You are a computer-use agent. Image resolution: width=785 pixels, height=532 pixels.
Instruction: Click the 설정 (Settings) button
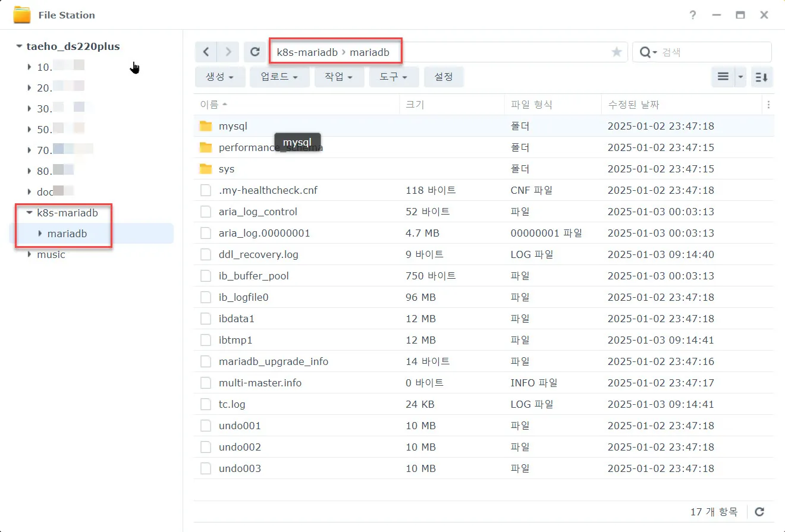(x=444, y=77)
